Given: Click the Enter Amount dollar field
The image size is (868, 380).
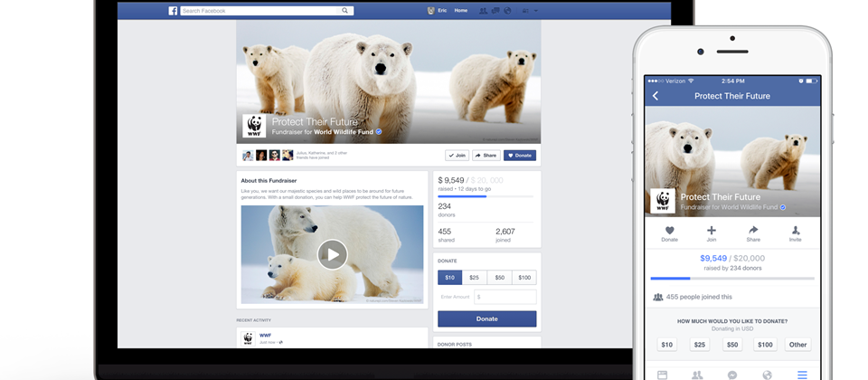Looking at the screenshot, I should pos(505,297).
